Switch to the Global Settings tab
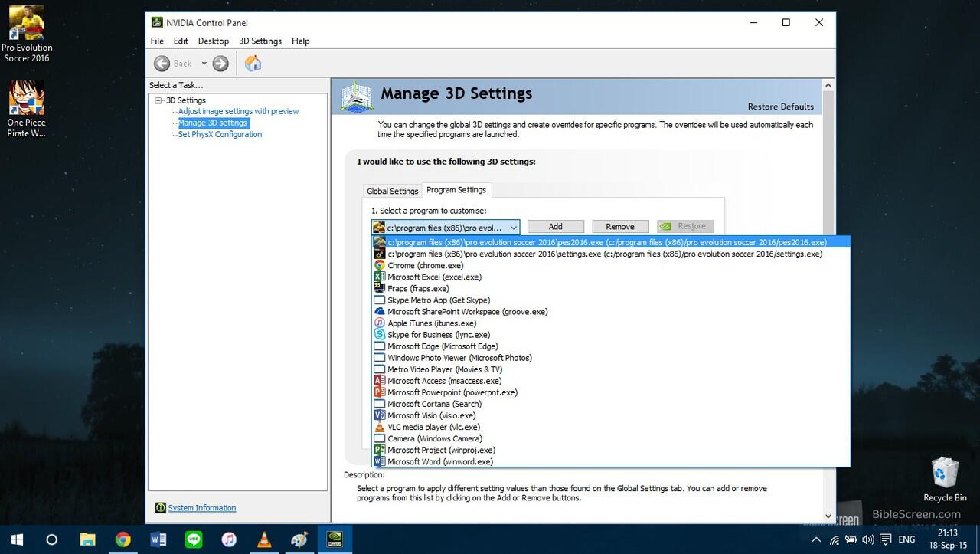Screen dimensions: 980x554 click(392, 191)
